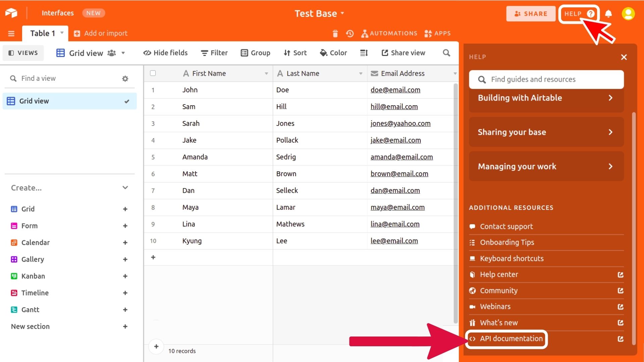Add a new Gallery view with plus
The width and height of the screenshot is (644, 362).
point(125,259)
